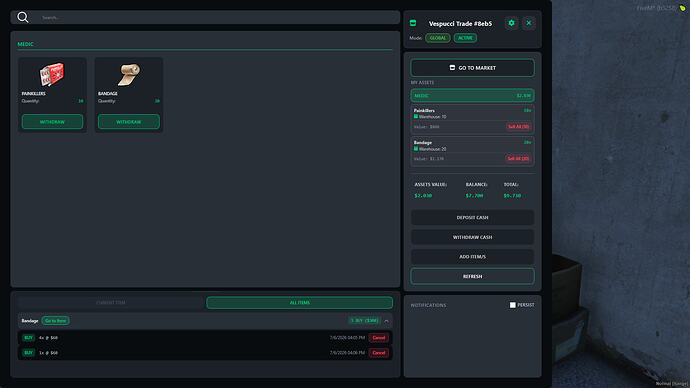This screenshot has height=388, width=690.
Task: Click the green warehouse icon under Painkillers asset
Action: [x=416, y=117]
